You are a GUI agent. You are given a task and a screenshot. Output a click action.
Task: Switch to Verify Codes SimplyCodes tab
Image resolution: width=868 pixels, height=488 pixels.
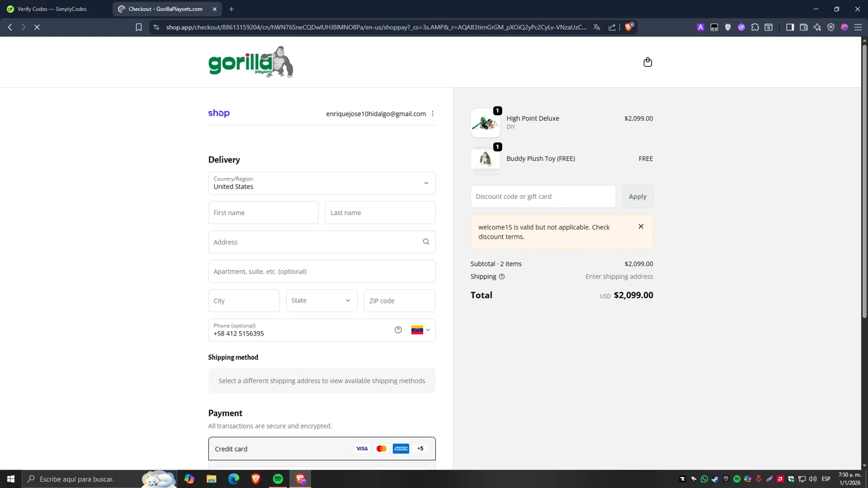(x=52, y=9)
